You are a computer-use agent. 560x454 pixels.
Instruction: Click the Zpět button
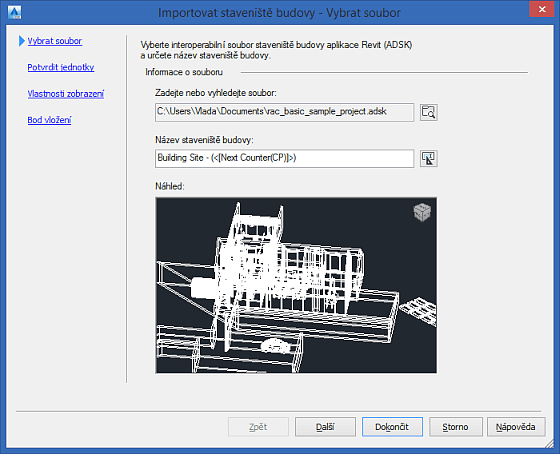tap(258, 427)
